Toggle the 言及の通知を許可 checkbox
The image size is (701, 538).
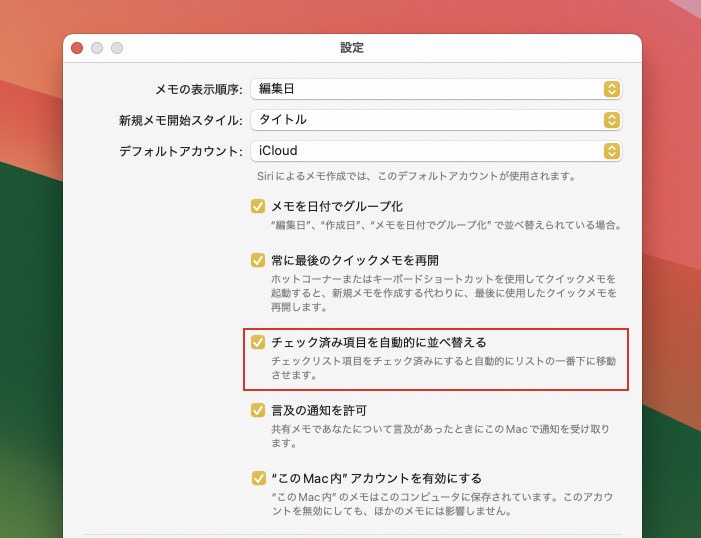click(x=258, y=410)
